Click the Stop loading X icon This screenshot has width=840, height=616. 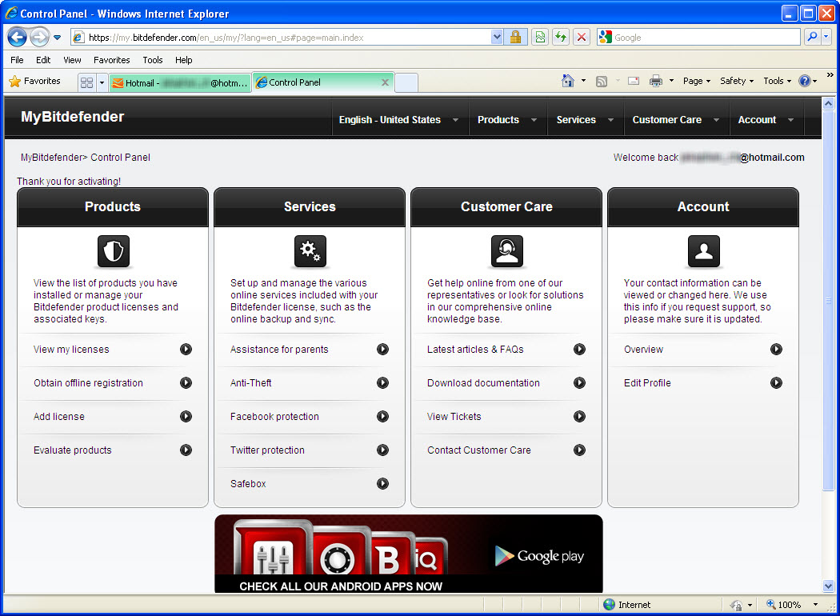point(582,37)
